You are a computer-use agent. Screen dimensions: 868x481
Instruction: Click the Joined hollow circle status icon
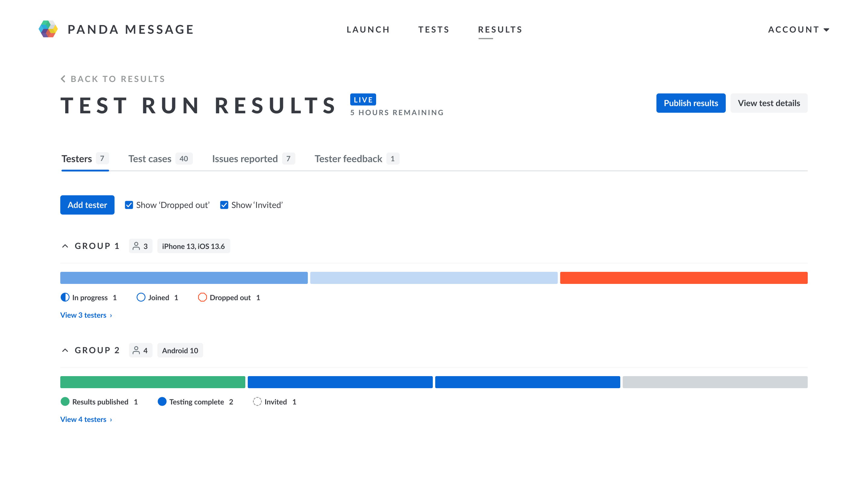(141, 297)
